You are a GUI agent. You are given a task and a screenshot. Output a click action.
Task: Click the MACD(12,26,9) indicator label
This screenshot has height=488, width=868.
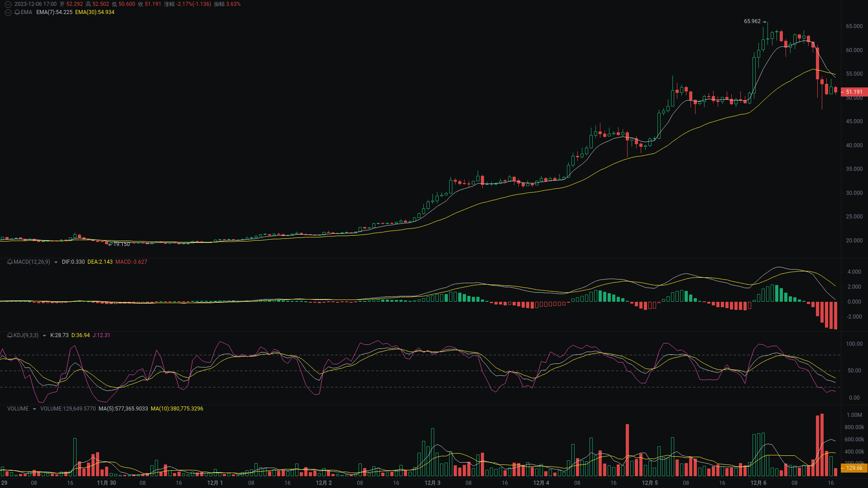click(x=32, y=262)
